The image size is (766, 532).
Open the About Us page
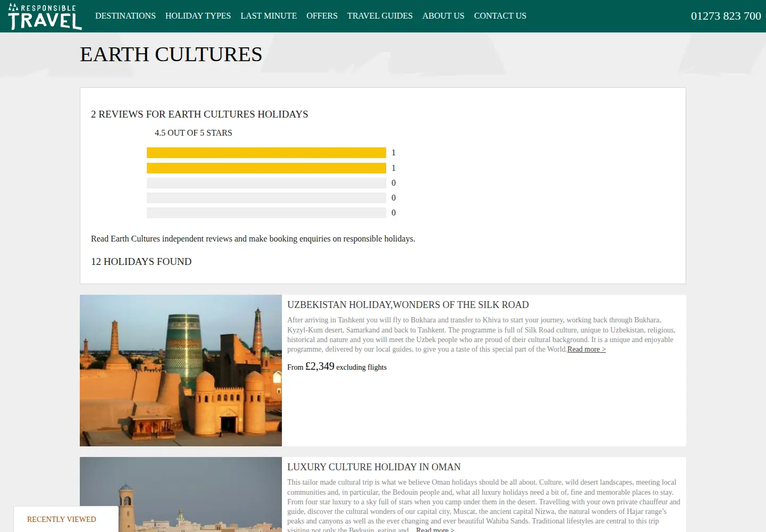pos(443,16)
